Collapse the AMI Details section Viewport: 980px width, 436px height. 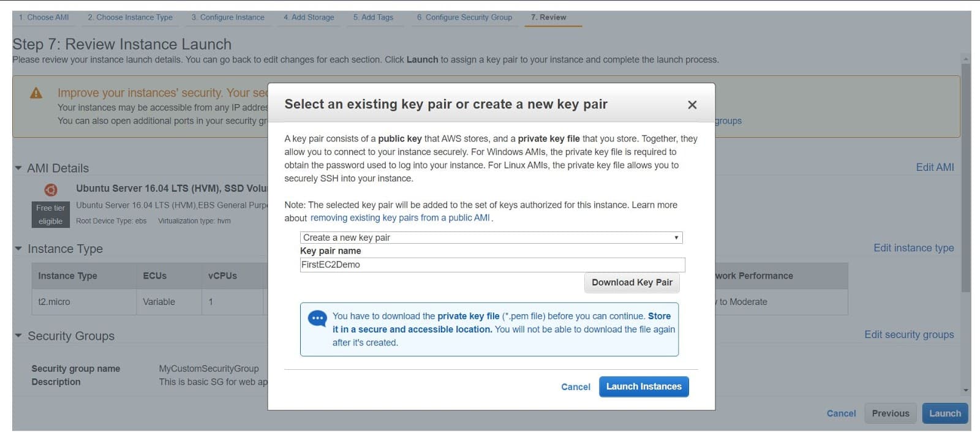18,168
